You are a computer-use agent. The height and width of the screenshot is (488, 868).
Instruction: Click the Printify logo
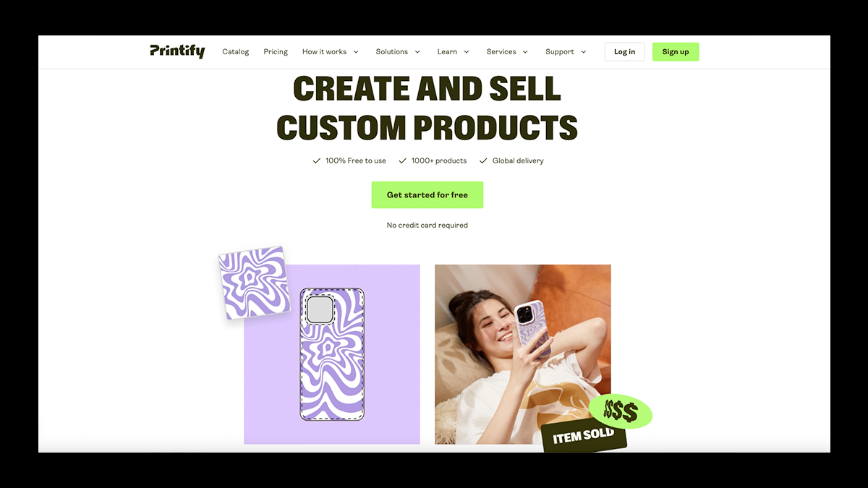(177, 51)
